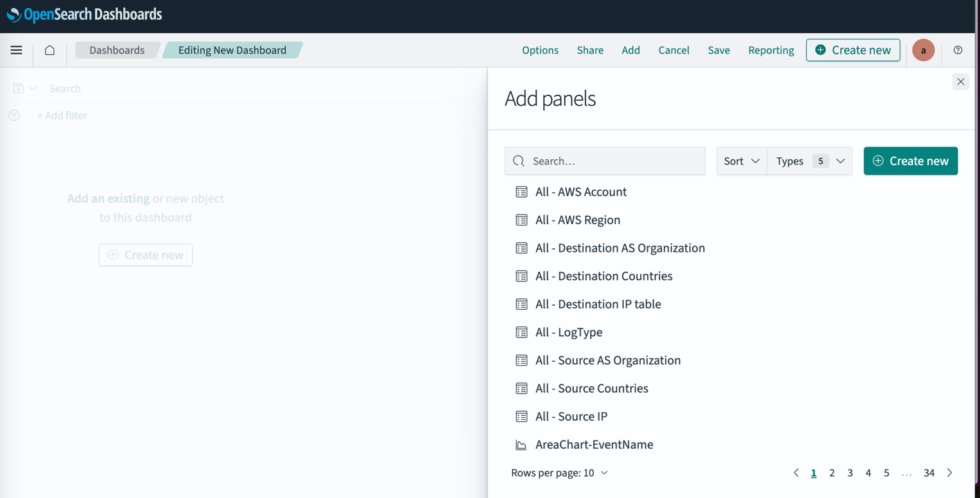
Task: Open the saved query menu icon
Action: [x=24, y=89]
